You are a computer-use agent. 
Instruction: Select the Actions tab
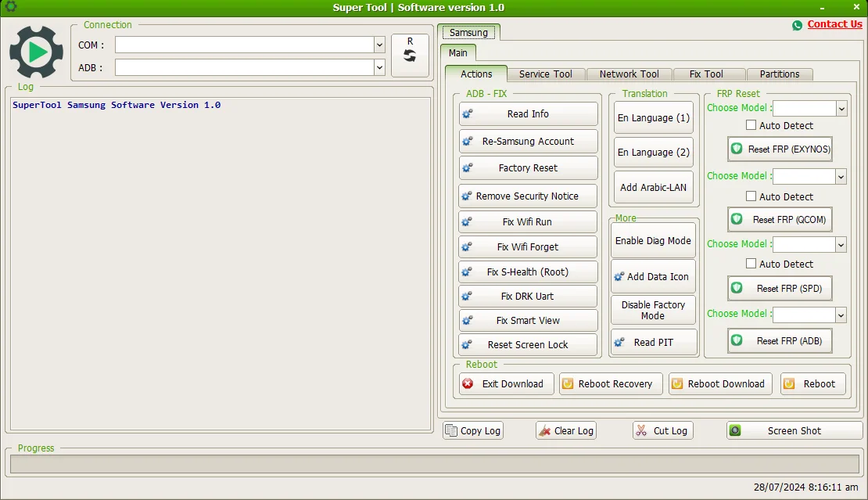coord(476,74)
